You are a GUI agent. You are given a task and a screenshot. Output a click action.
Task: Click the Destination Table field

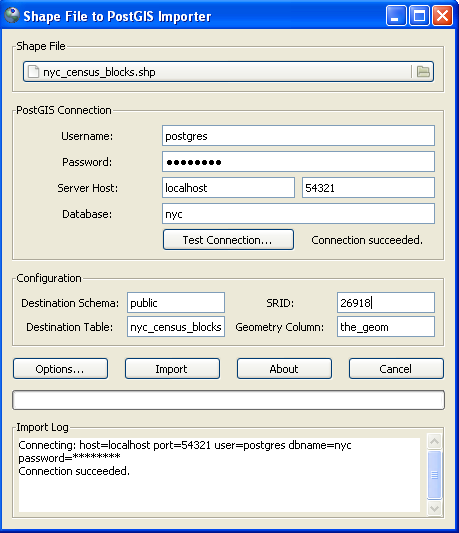coord(176,327)
